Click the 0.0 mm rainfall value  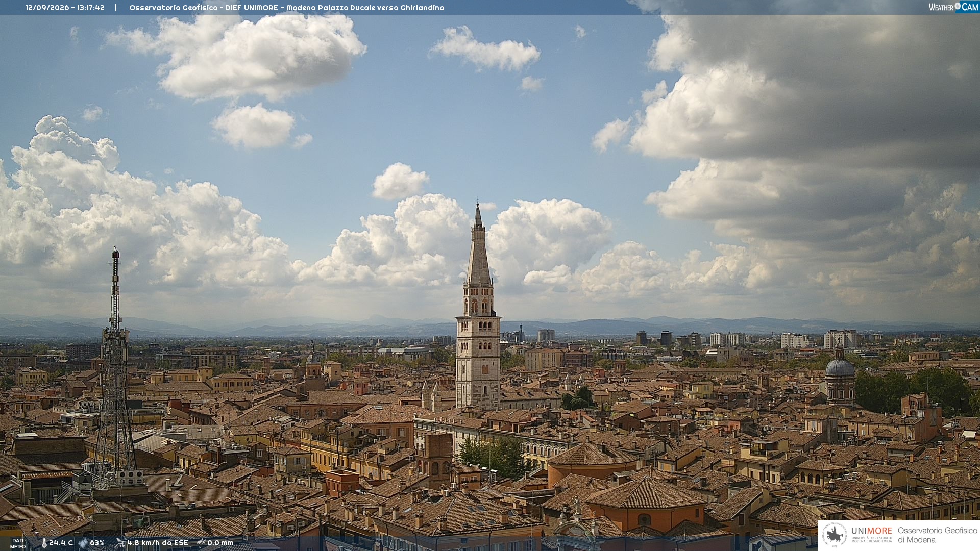pyautogui.click(x=220, y=543)
